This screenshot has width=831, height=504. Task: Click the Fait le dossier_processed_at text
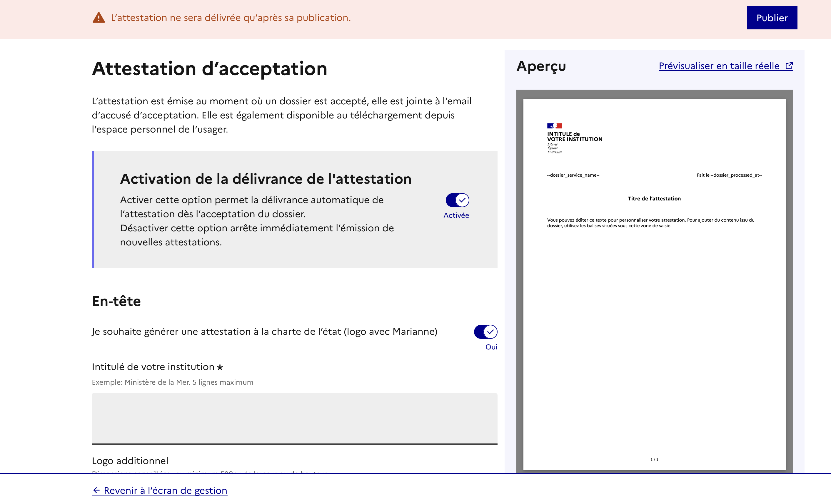click(729, 175)
